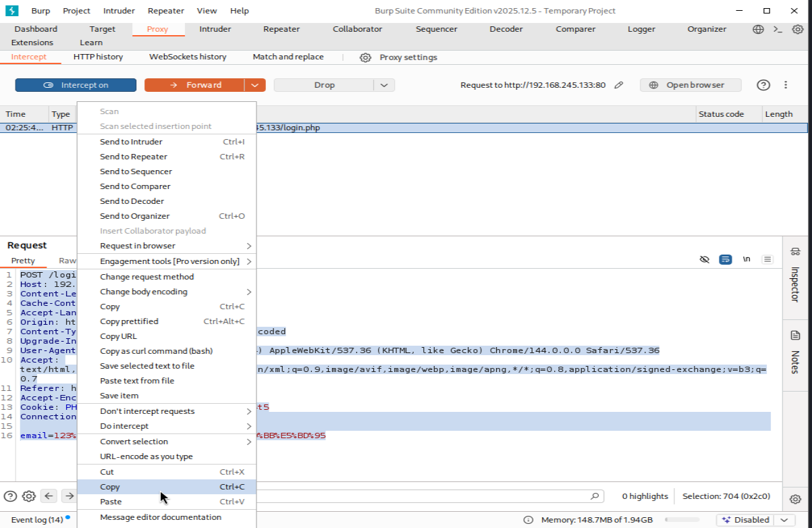Open the Inspector side panel

pos(794,275)
